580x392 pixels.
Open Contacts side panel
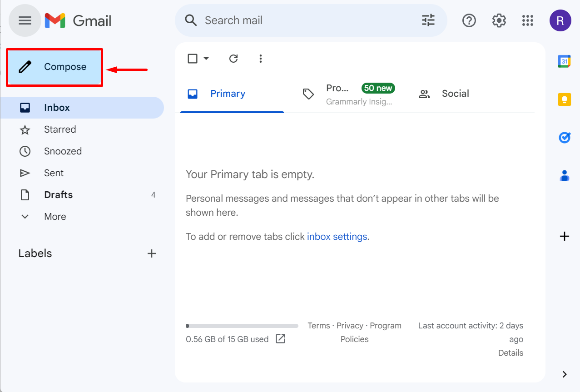[564, 175]
